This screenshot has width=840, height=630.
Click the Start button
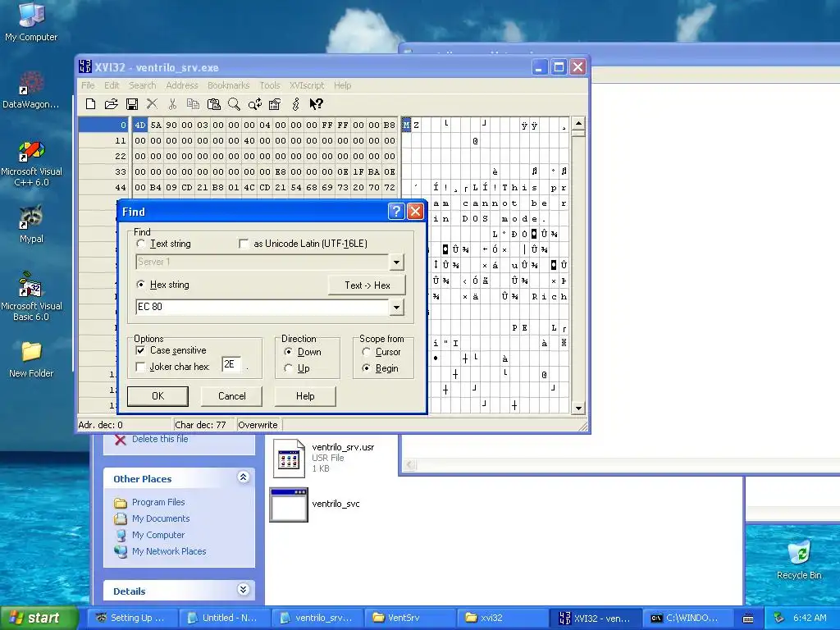39,619
